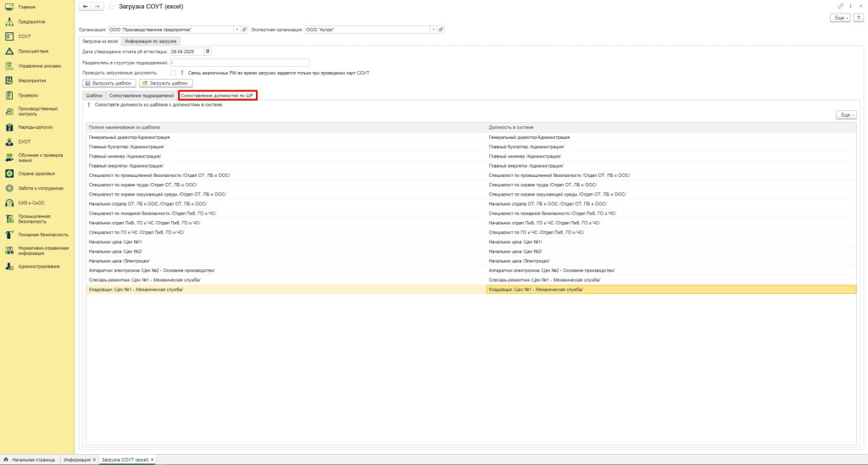The width and height of the screenshot is (868, 465).
Task: Open the Управление рисками sidebar icon
Action: pos(9,66)
